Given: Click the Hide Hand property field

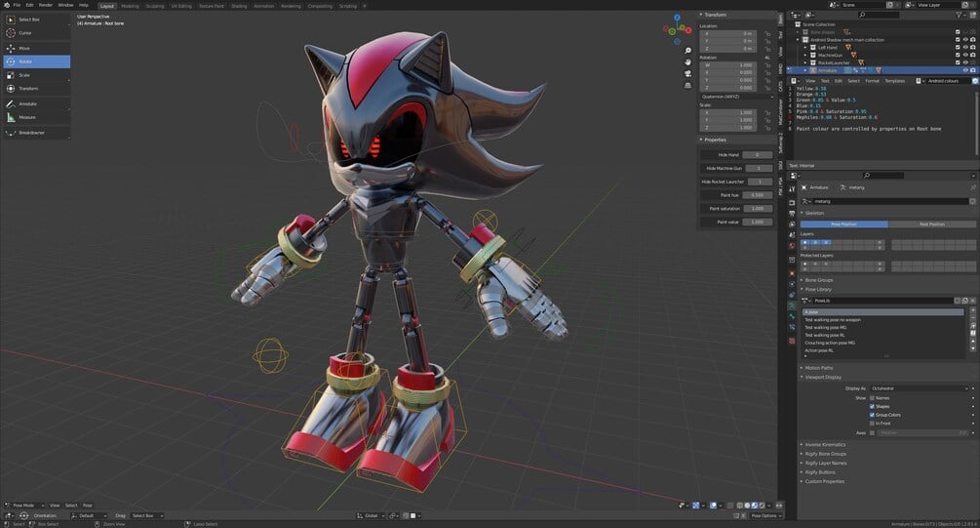Looking at the screenshot, I should pos(758,154).
